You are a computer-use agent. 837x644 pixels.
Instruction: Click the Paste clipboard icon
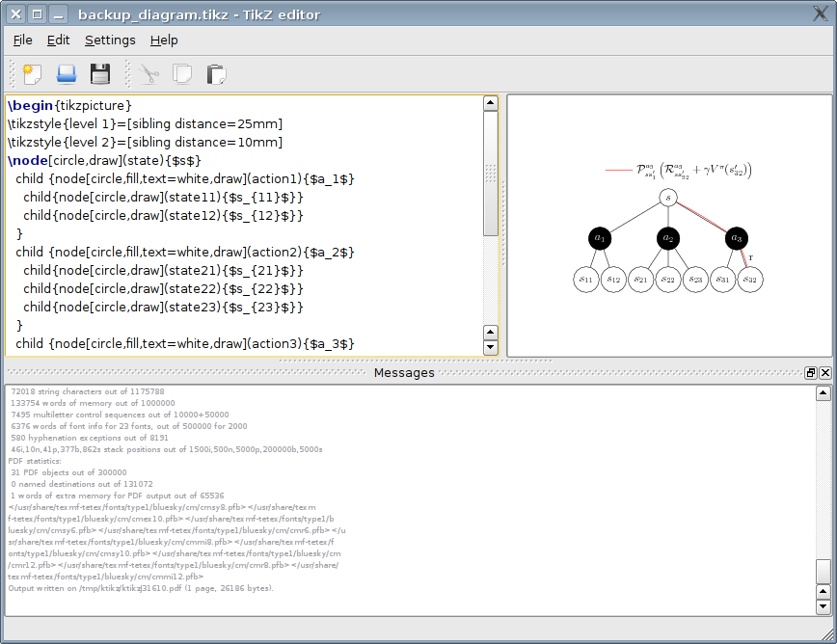click(x=216, y=74)
